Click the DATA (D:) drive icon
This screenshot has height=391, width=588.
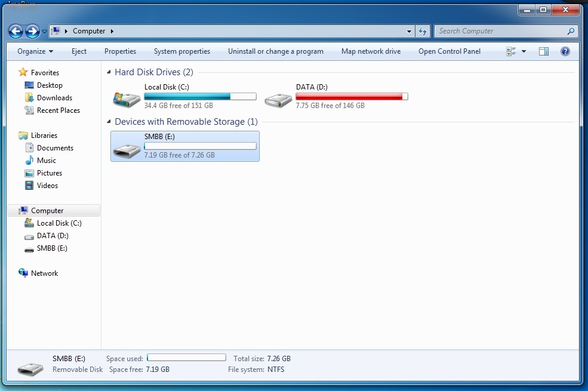(278, 100)
